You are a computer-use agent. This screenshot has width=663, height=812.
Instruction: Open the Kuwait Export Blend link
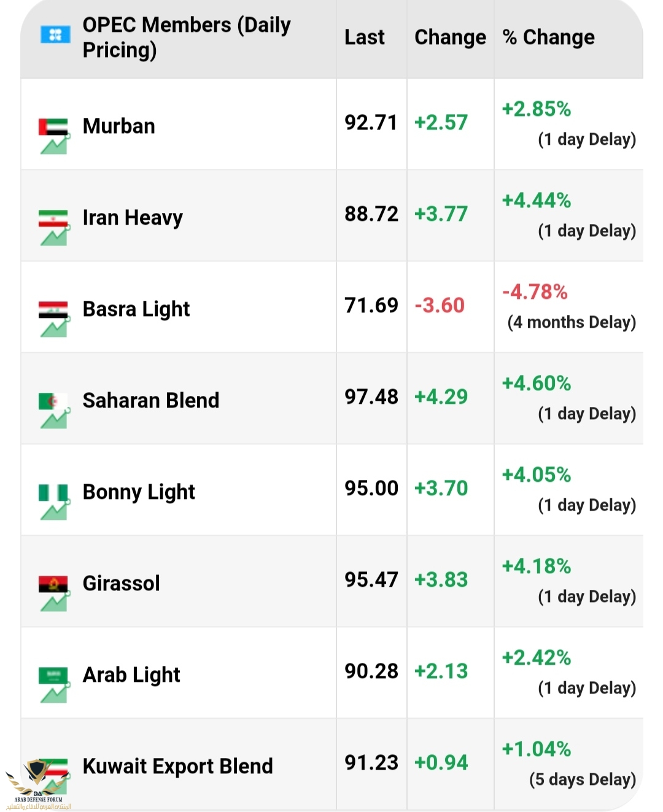tap(178, 767)
